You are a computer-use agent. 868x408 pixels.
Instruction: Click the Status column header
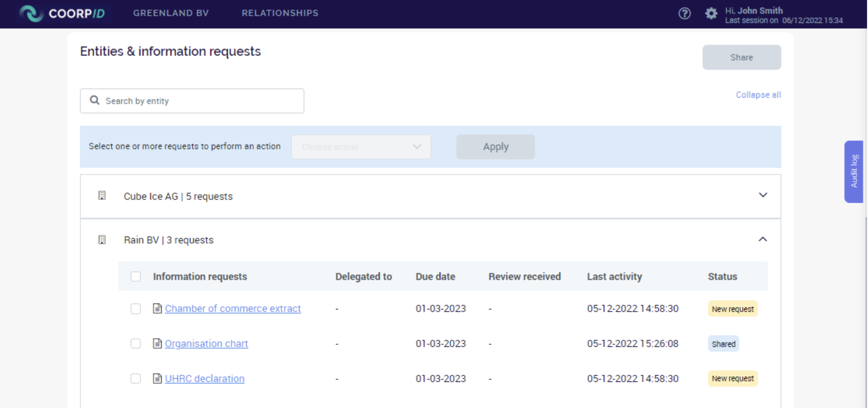click(x=722, y=276)
